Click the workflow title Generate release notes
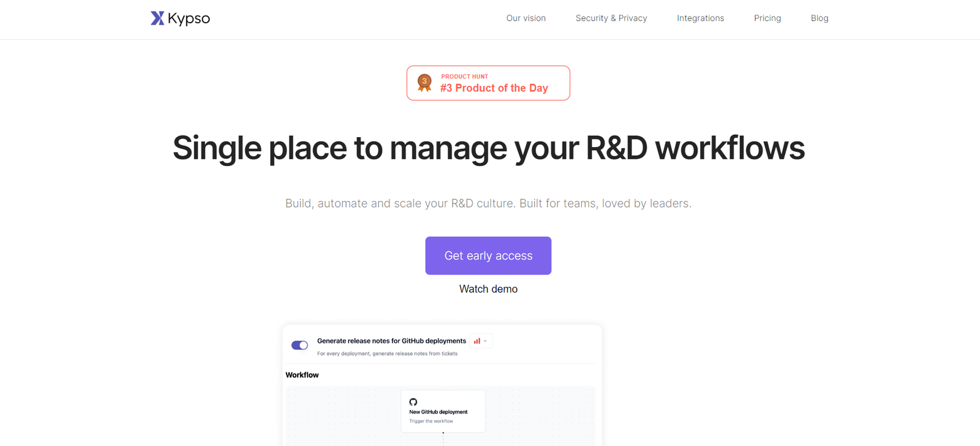The width and height of the screenshot is (980, 446). coord(391,341)
